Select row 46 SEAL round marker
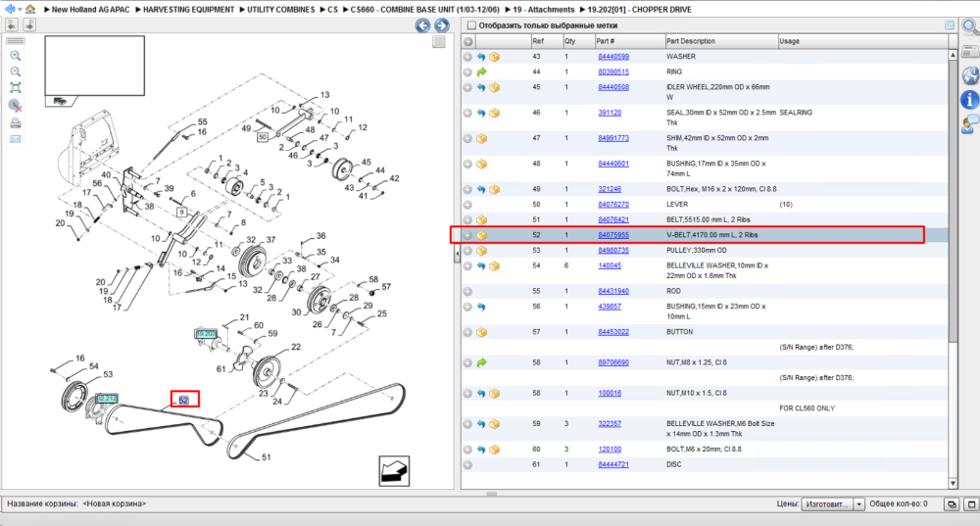The image size is (980, 526). [x=467, y=113]
